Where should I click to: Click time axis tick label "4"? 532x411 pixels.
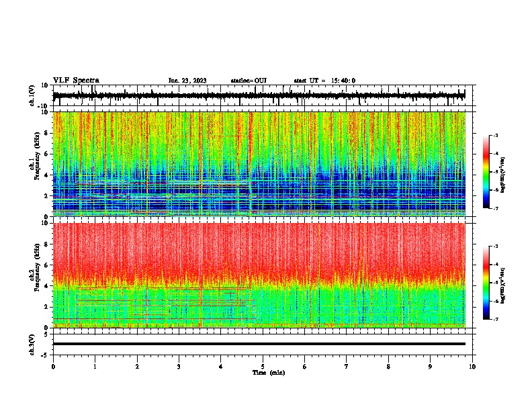click(x=221, y=367)
